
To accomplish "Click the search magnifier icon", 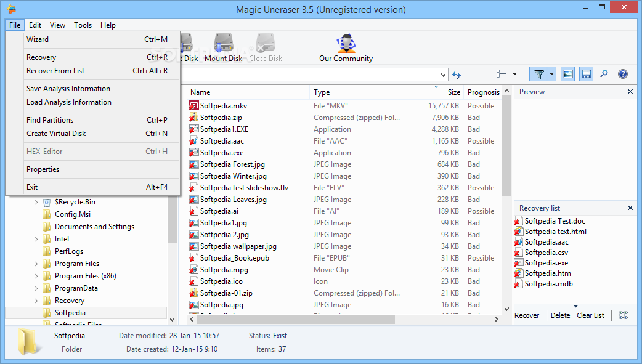I will [x=604, y=74].
